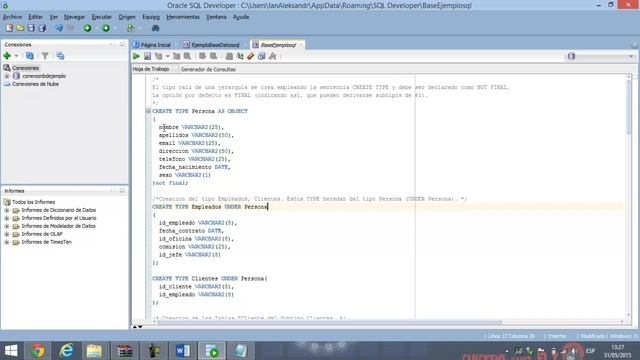Collapse the CREATE TYPE Persona code block
640x360 pixels.
click(x=149, y=111)
